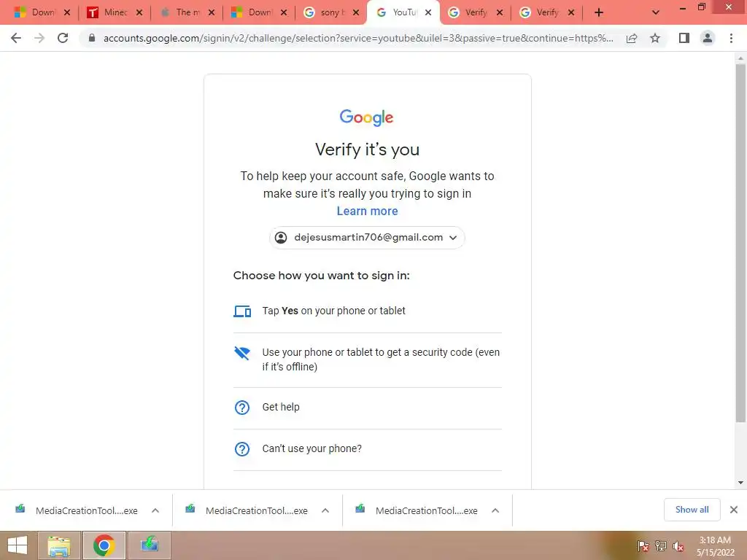Screen dimensions: 747x560
Task: Click the browser forward arrow
Action: [x=39, y=38]
